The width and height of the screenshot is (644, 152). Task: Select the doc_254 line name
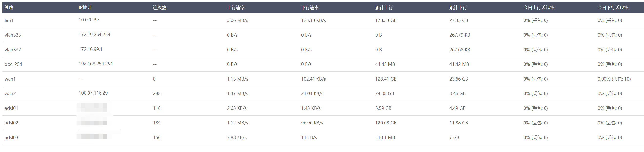coord(13,64)
